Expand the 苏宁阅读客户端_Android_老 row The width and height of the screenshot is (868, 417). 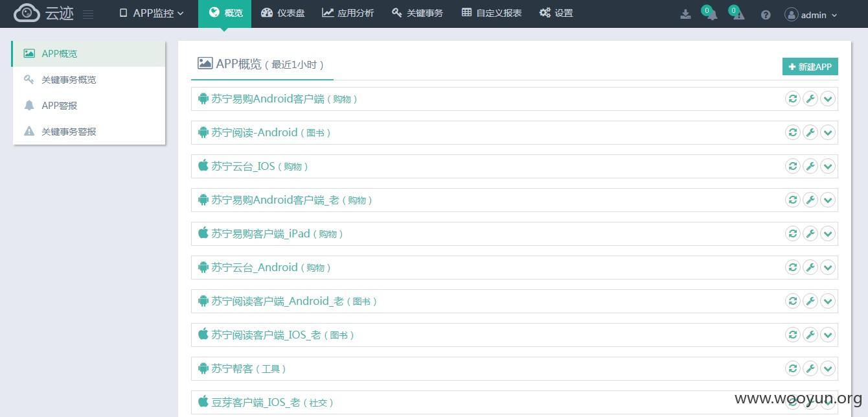pos(827,301)
